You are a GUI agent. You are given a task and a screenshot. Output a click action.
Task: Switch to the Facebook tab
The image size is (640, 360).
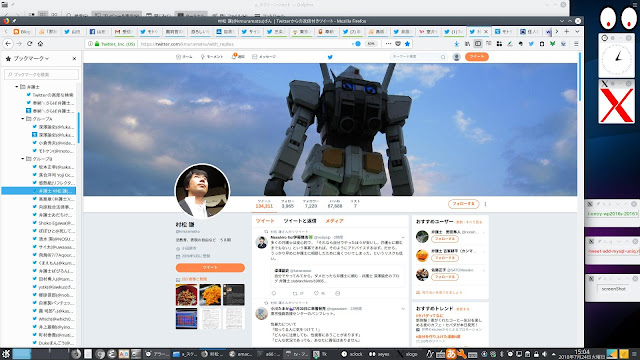[98, 31]
